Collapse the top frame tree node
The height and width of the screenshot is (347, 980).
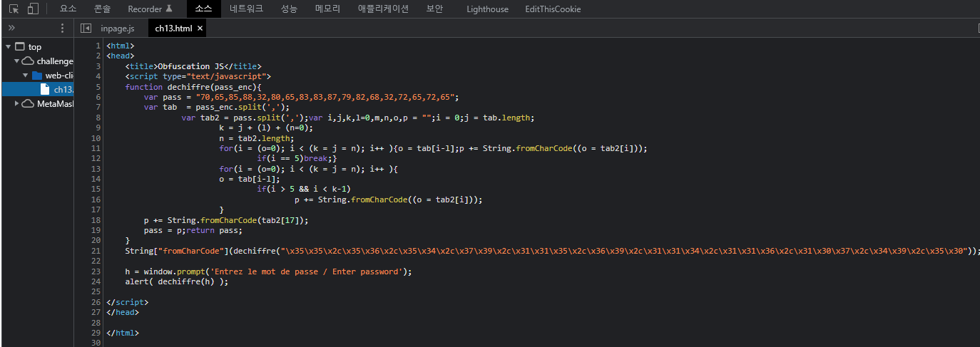[x=8, y=47]
